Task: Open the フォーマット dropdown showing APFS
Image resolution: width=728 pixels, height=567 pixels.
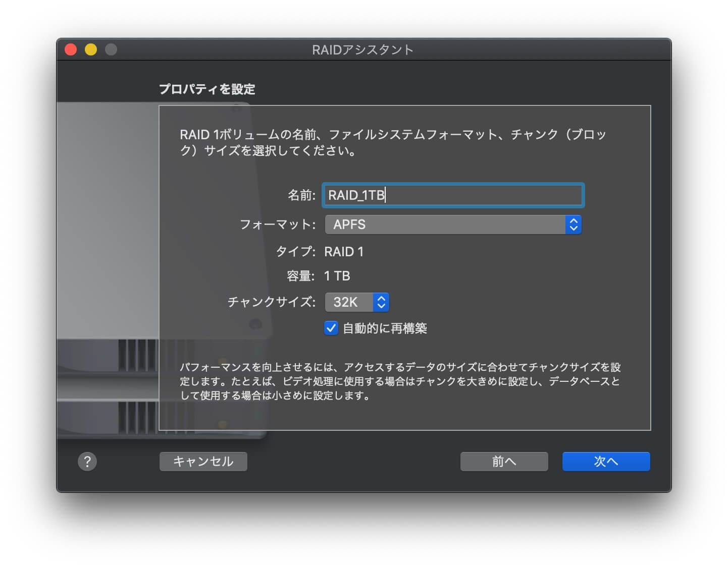Action: tap(453, 224)
